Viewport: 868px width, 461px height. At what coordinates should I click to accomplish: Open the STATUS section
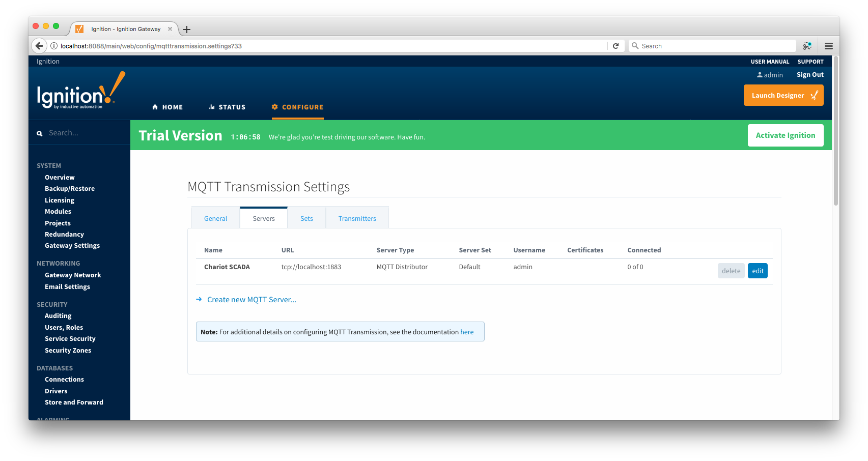[x=227, y=107]
